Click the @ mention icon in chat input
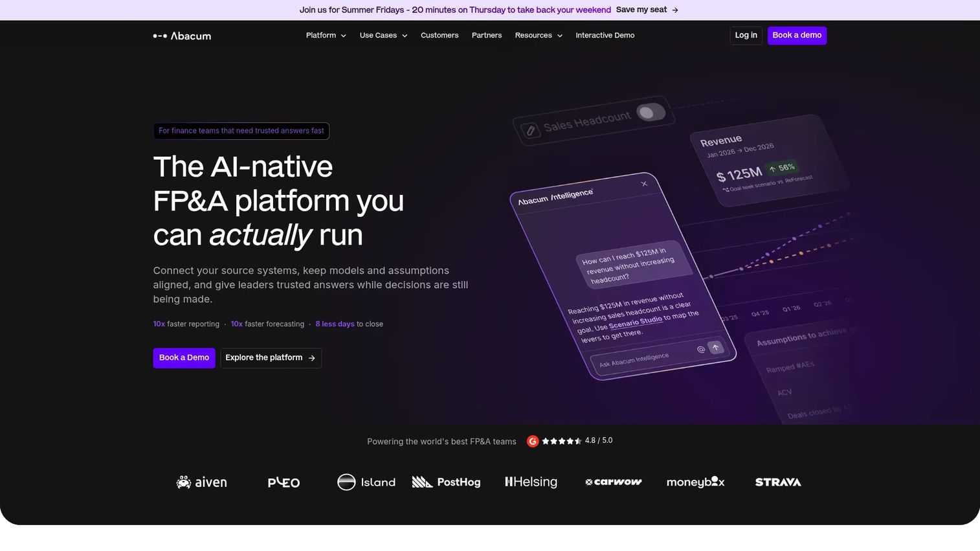980x551 pixels. coord(700,350)
